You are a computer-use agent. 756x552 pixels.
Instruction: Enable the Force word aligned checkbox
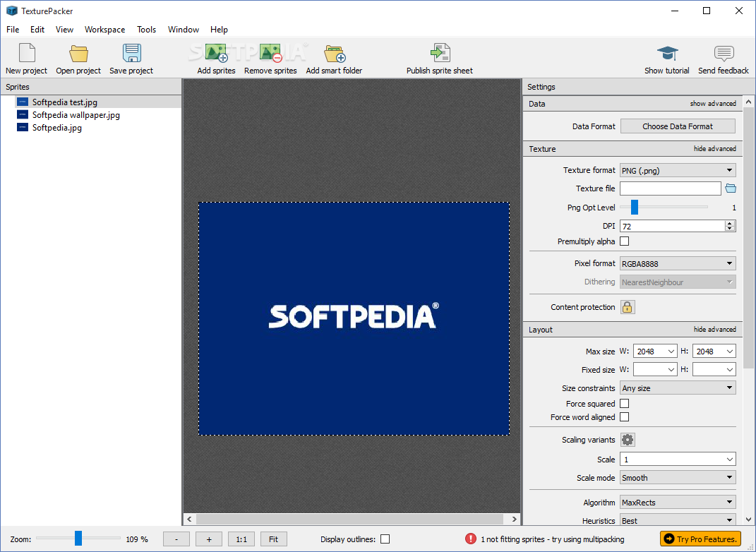[625, 417]
